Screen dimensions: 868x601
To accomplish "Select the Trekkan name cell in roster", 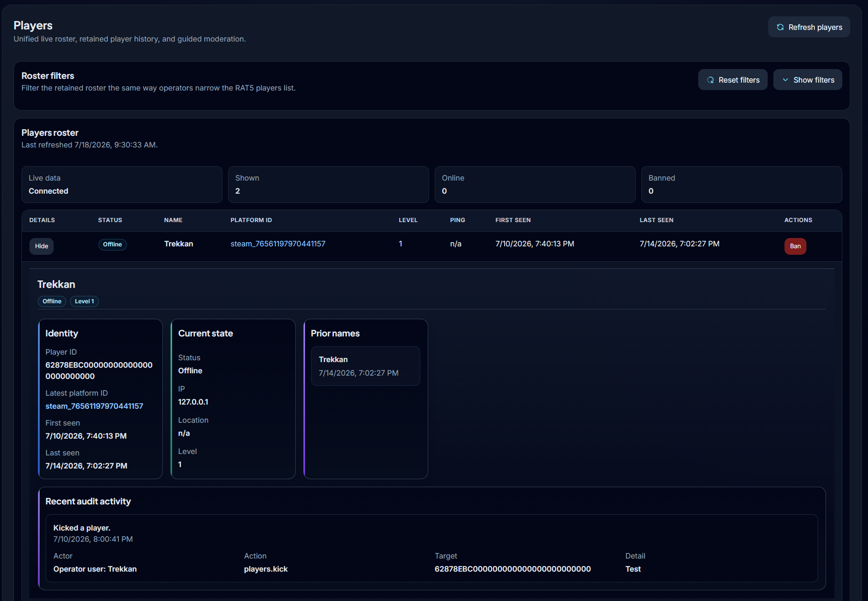I will click(179, 244).
